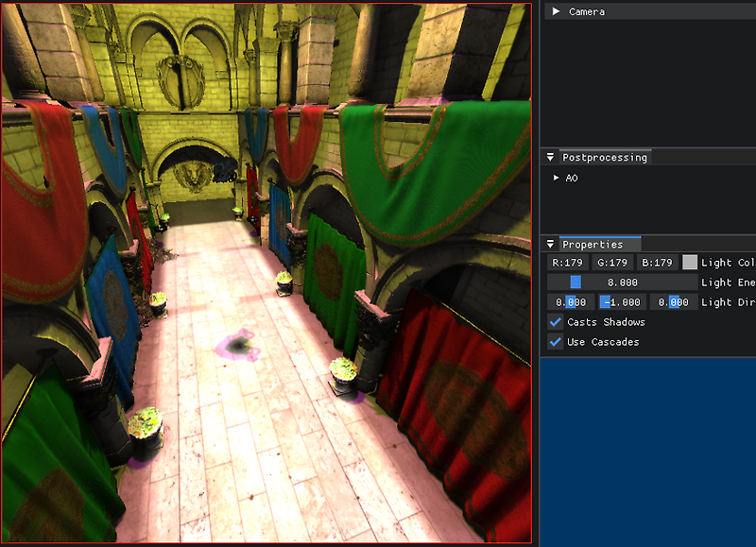The image size is (756, 547).
Task: Collapse the Postprocessing panel via its chevron icon
Action: (x=551, y=157)
